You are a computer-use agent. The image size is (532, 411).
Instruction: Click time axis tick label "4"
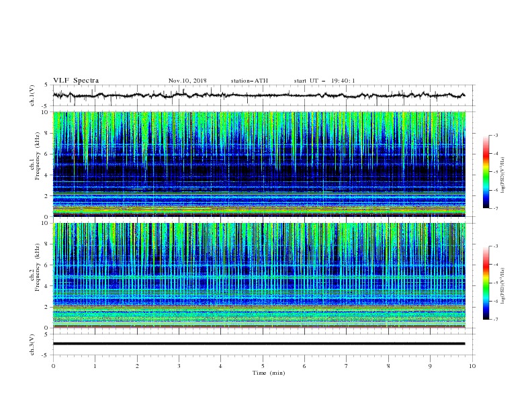click(x=220, y=366)
